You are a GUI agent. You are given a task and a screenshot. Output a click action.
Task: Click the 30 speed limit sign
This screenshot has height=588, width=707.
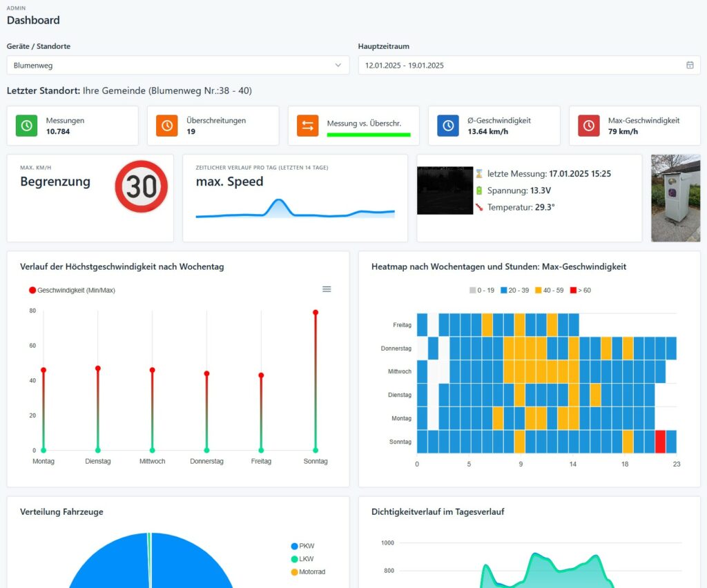(x=141, y=186)
